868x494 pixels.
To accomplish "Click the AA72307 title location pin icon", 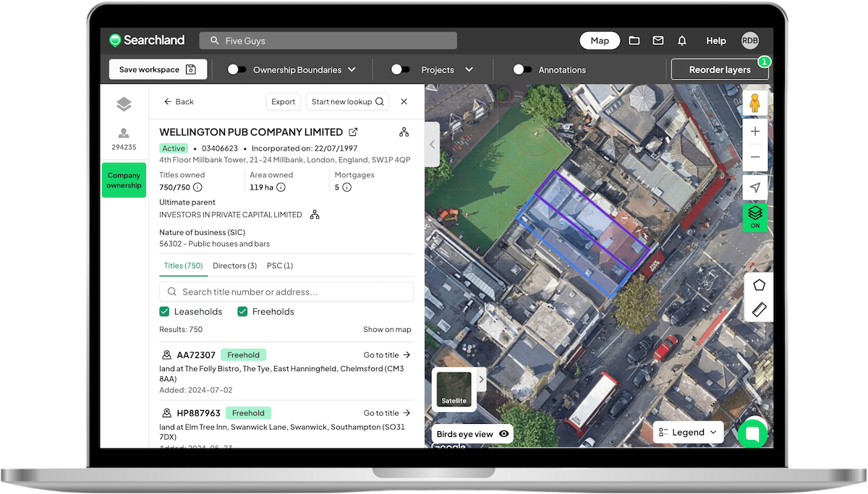I will coord(166,355).
